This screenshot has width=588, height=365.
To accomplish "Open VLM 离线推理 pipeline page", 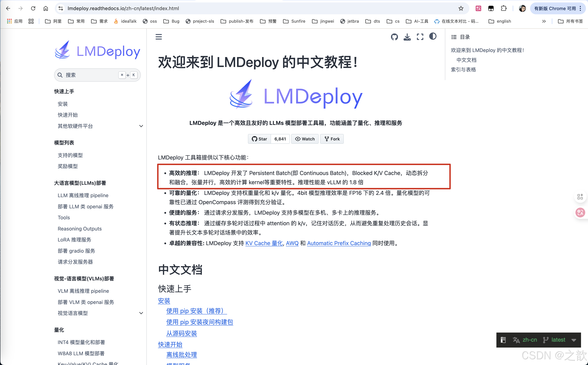I will pos(83,291).
